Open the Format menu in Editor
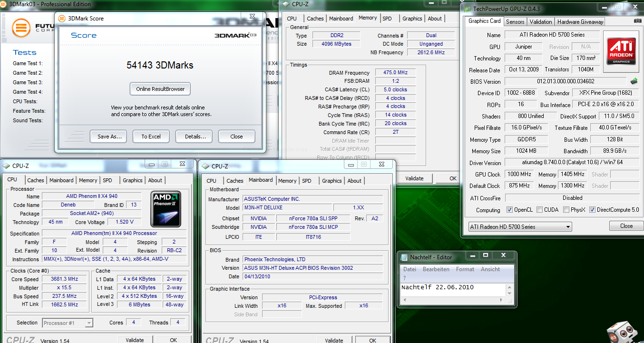Image resolution: width=644 pixels, height=343 pixels. tap(465, 269)
